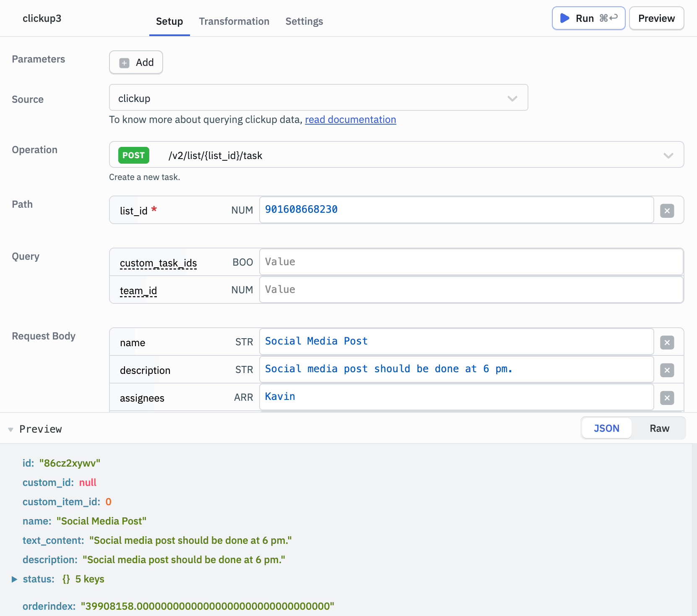Remove the description request body field
This screenshot has height=616, width=697.
pyautogui.click(x=667, y=370)
